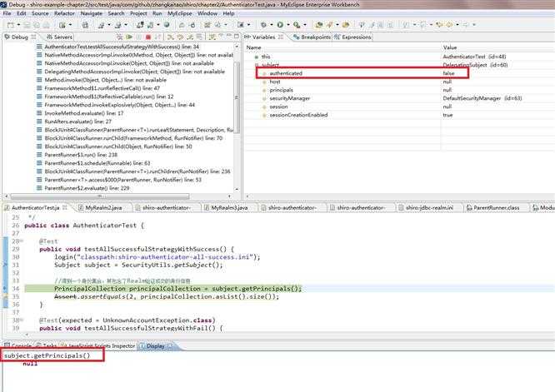Viewport: 555px width, 392px height.
Task: Expand the 'this' variable node
Action: click(x=254, y=57)
